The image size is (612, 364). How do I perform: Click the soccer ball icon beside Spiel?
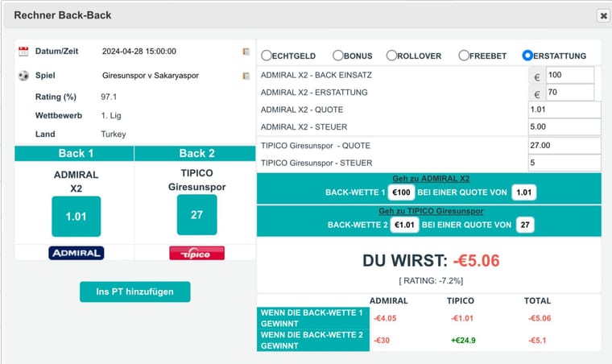pyautogui.click(x=23, y=76)
